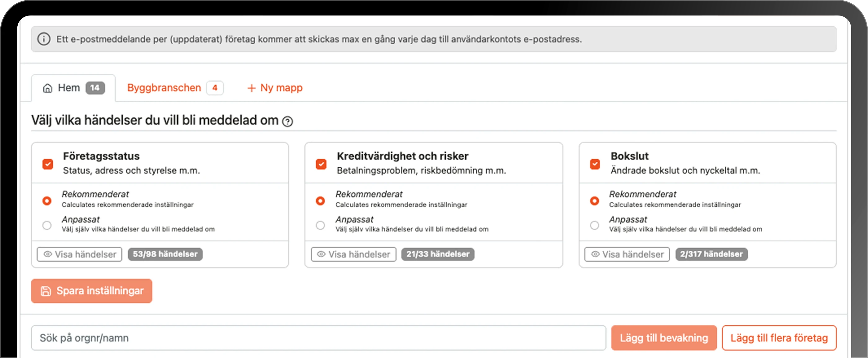Click the info icon in the notification banner
Viewport: 868px width, 358px height.
click(x=44, y=39)
